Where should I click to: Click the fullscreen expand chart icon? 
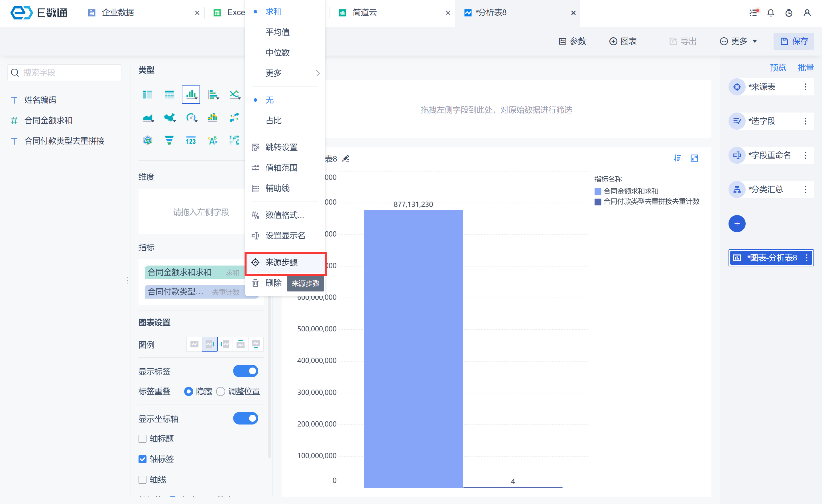694,158
